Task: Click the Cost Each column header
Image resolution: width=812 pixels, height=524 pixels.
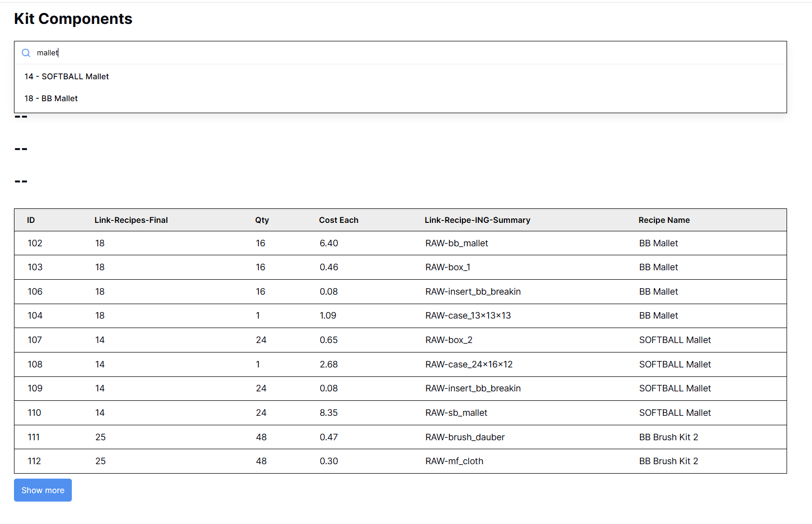Action: click(x=339, y=220)
